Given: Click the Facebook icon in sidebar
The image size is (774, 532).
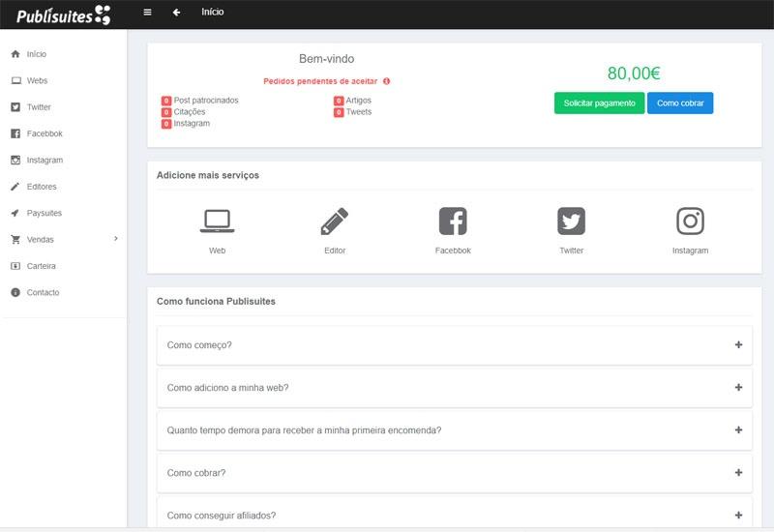Looking at the screenshot, I should coord(15,133).
